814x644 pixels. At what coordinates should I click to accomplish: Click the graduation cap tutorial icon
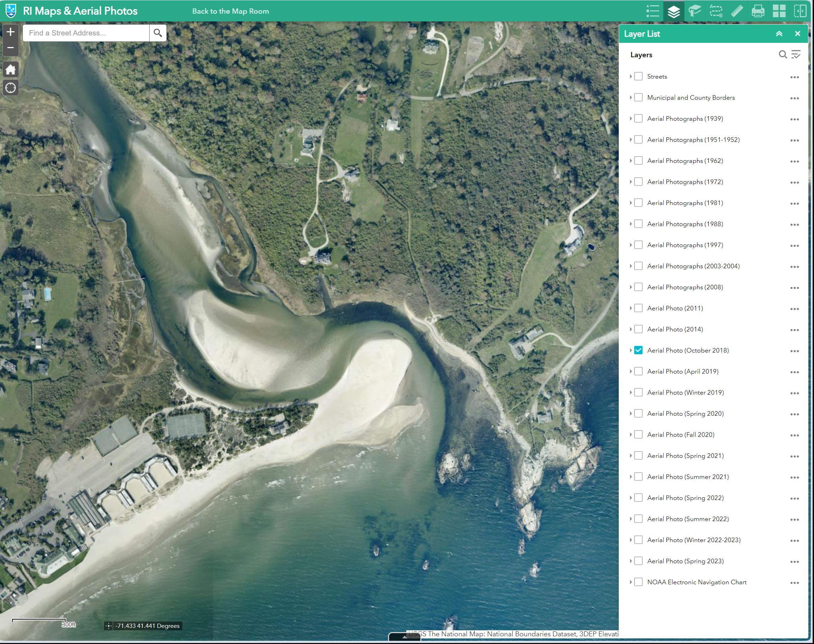click(x=695, y=11)
